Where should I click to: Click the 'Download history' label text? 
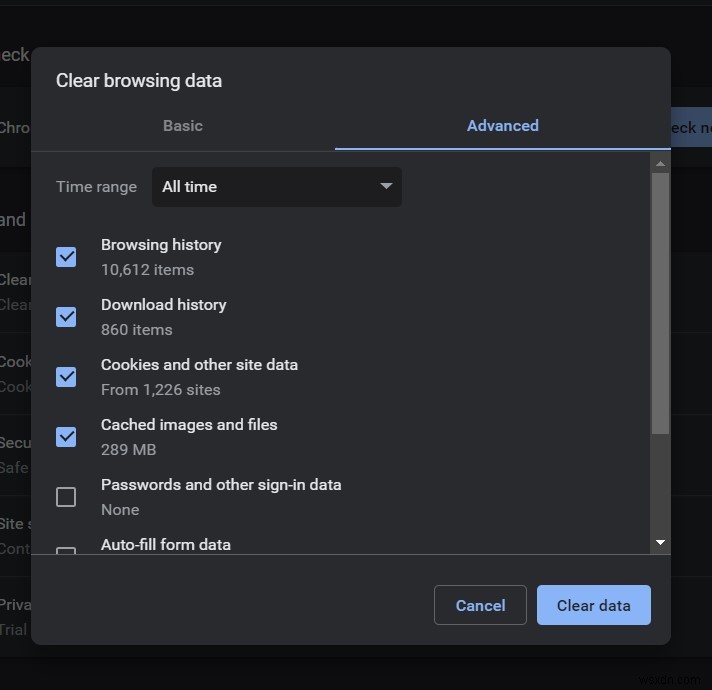coord(163,305)
